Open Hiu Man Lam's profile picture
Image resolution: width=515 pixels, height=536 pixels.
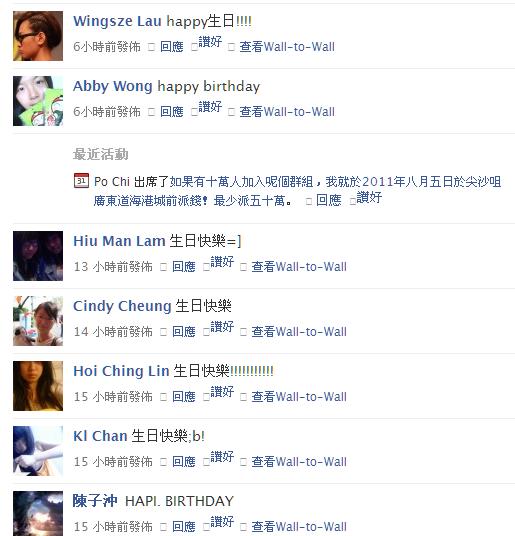(x=38, y=256)
